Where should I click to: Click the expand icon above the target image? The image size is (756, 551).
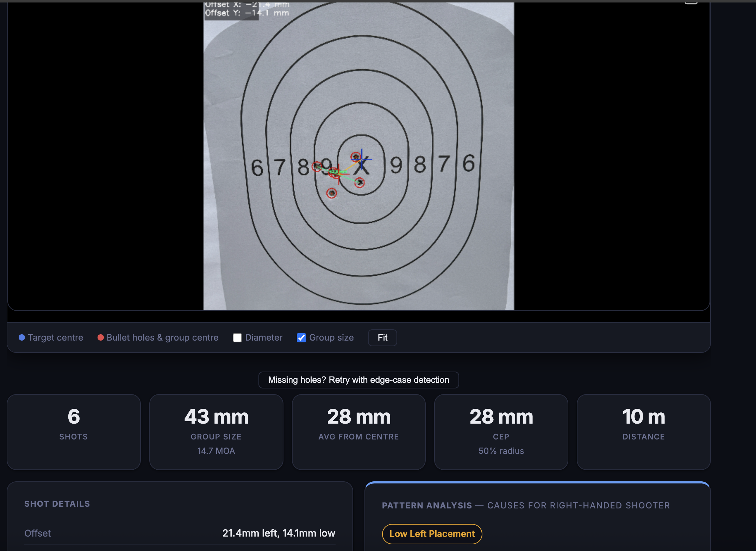[692, 3]
